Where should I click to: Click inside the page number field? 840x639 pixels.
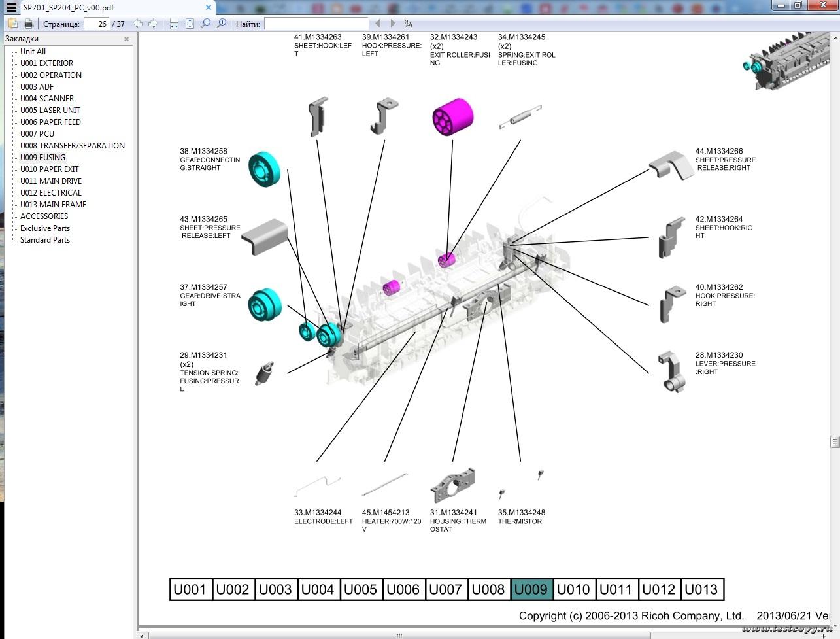pos(97,24)
